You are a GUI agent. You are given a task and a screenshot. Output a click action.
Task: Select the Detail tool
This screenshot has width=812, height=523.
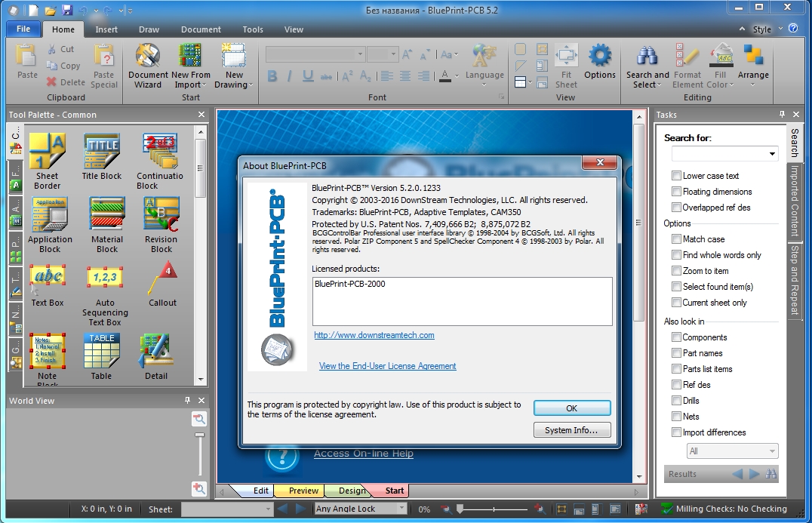click(x=156, y=356)
